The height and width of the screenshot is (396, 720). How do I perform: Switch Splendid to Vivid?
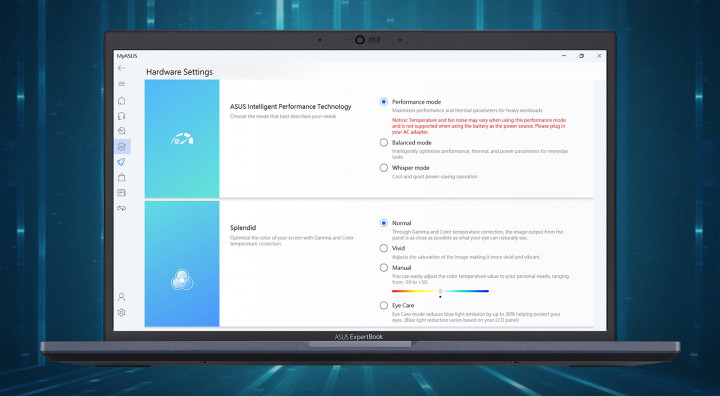click(384, 249)
